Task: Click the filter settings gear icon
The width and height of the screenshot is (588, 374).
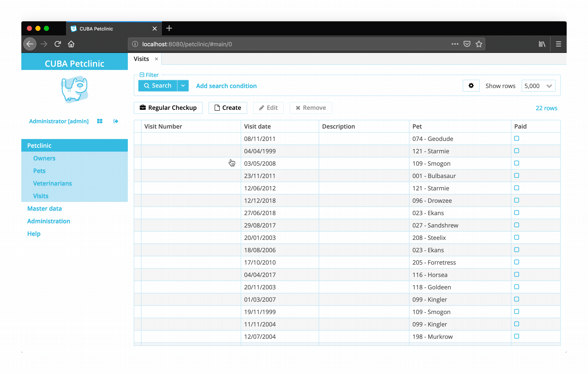Action: point(471,86)
